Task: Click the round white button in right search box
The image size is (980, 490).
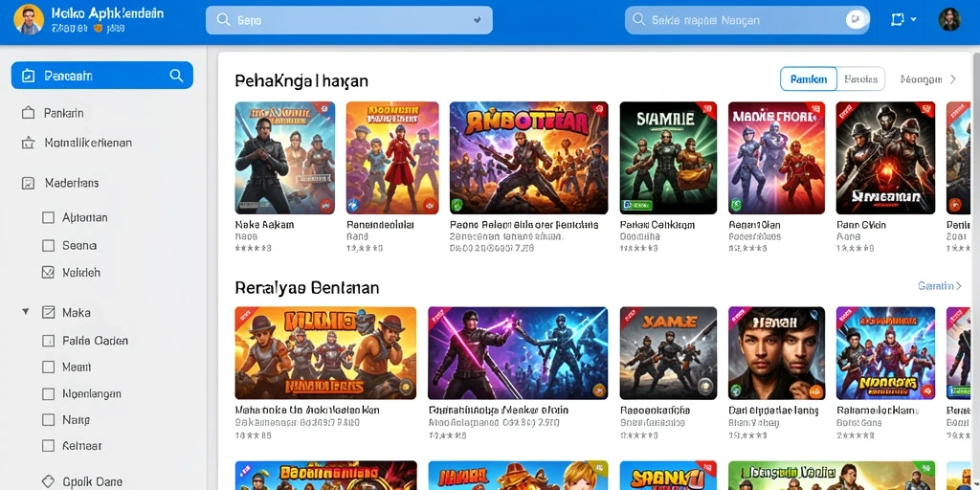Action: tap(855, 20)
